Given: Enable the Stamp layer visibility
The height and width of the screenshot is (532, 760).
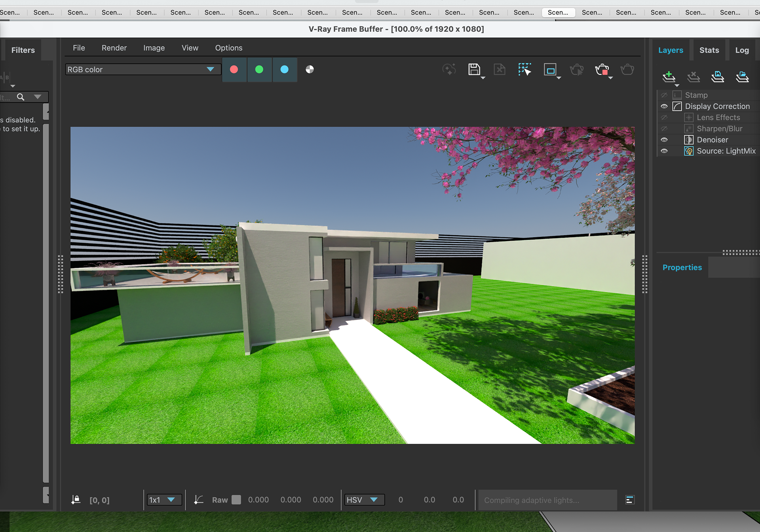Looking at the screenshot, I should pos(664,95).
